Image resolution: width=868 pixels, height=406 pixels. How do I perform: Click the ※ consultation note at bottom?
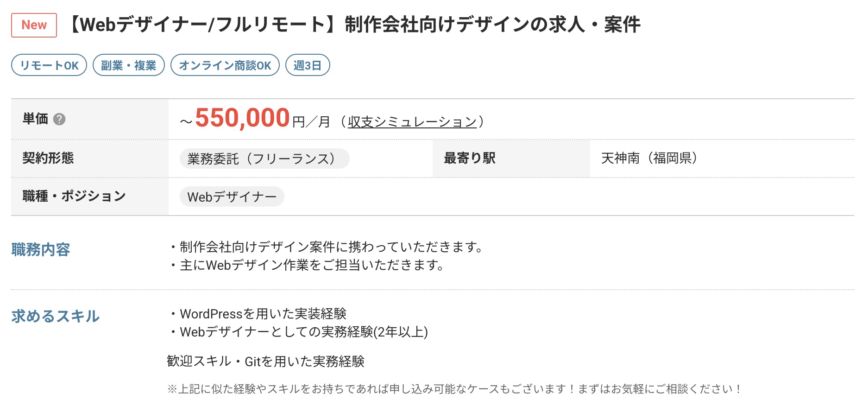pos(454,389)
